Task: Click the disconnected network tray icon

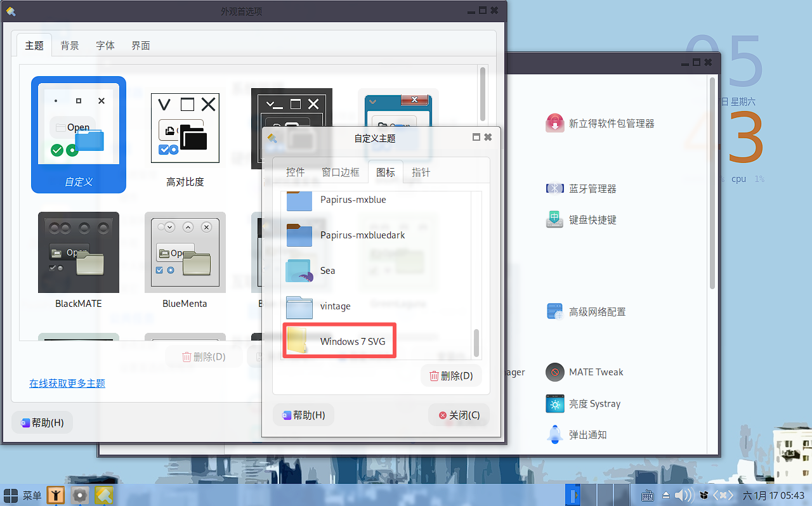Action: (724, 495)
